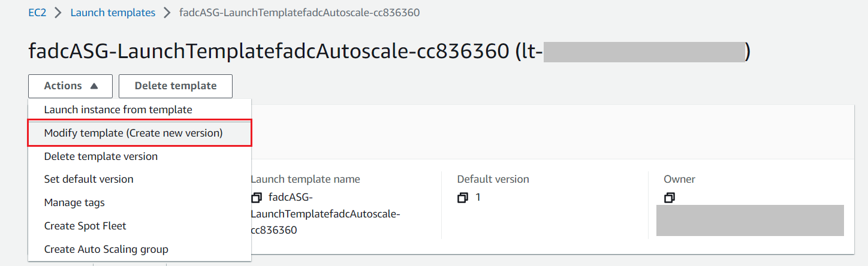Viewport: 868px width, 266px height.
Task: Navigate to Launch templates breadcrumb
Action: pos(113,13)
